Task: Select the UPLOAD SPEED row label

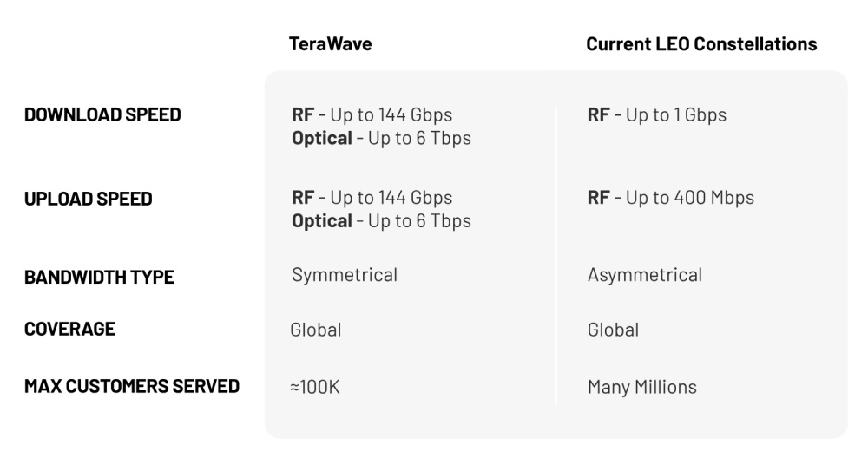Action: click(89, 199)
